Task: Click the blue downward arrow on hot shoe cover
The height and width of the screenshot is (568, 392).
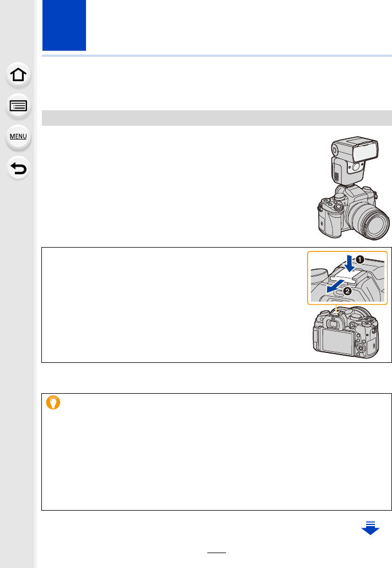Action: point(349,264)
